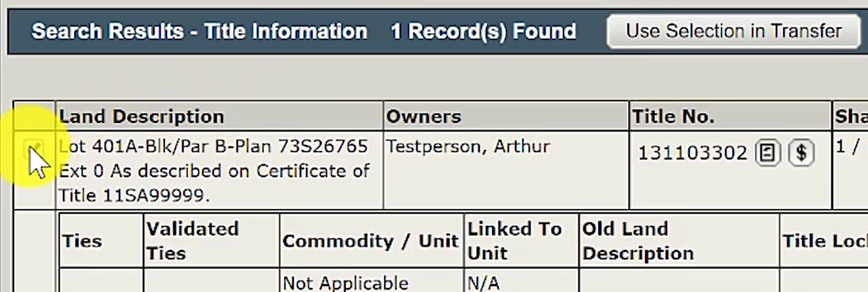Click the Owners column header
The width and height of the screenshot is (868, 292).
point(424,116)
